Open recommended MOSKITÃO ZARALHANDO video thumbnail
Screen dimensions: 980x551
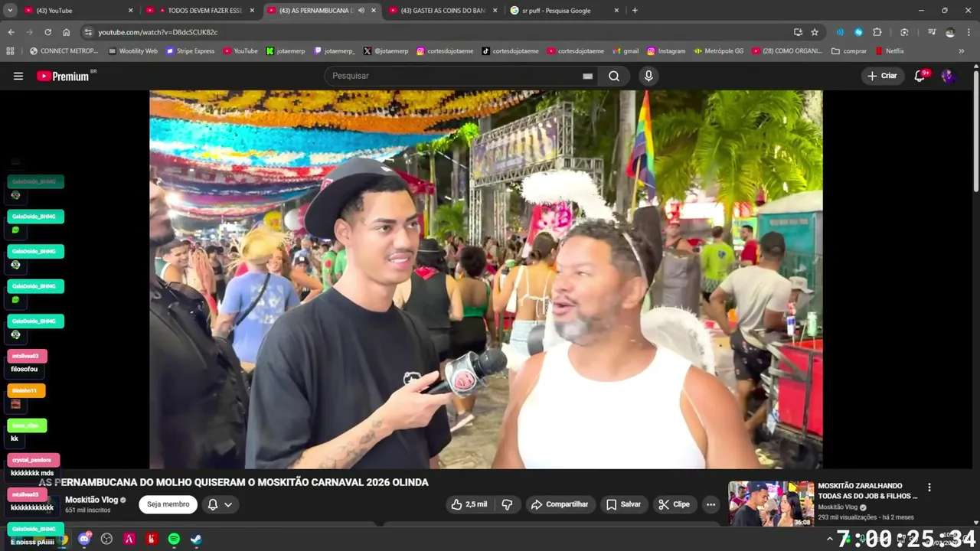771,504
